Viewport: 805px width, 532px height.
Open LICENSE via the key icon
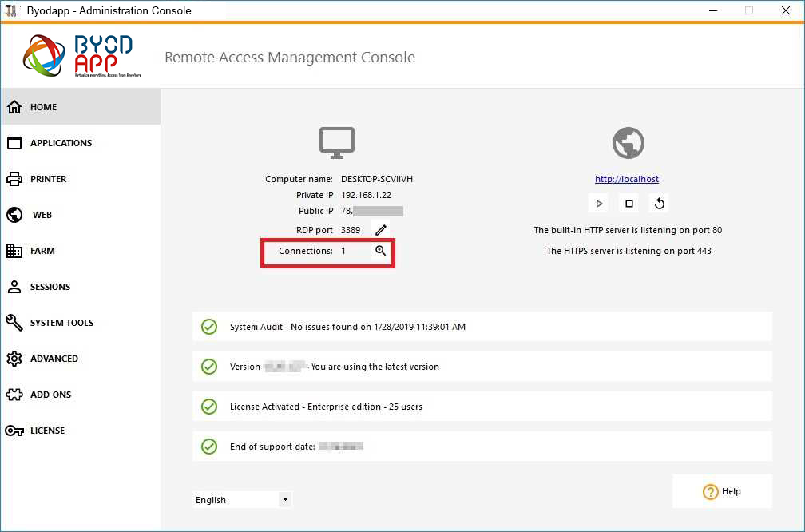[14, 431]
